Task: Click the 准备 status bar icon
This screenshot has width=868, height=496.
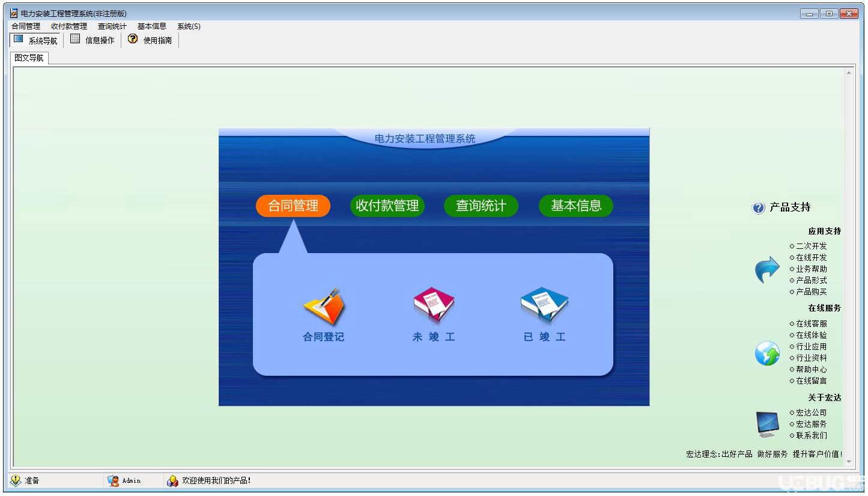Action: pyautogui.click(x=16, y=480)
